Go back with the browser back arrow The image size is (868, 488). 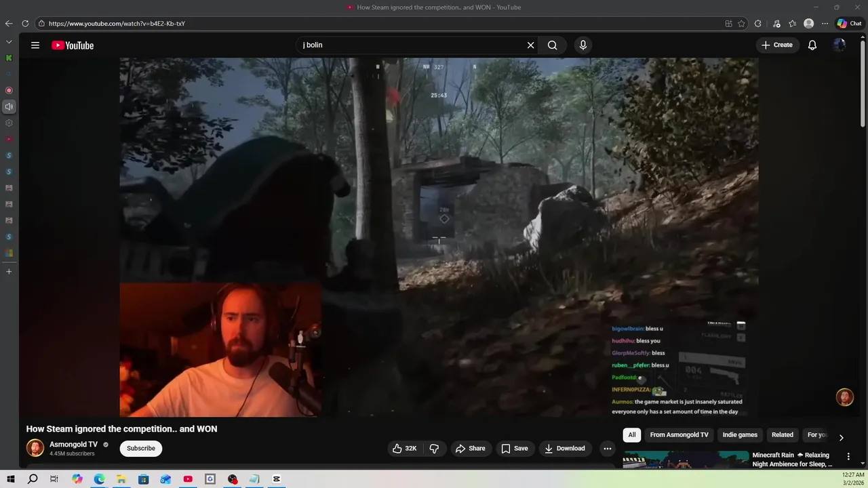[x=9, y=23]
